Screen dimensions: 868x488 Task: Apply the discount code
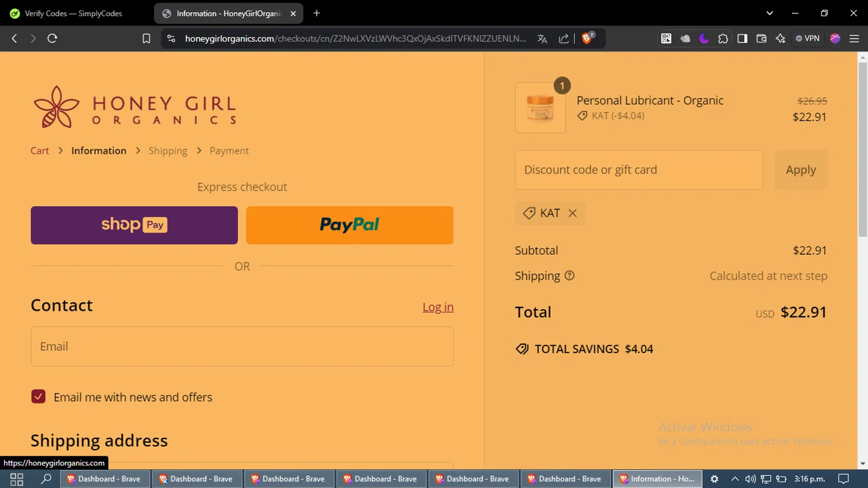tap(801, 170)
